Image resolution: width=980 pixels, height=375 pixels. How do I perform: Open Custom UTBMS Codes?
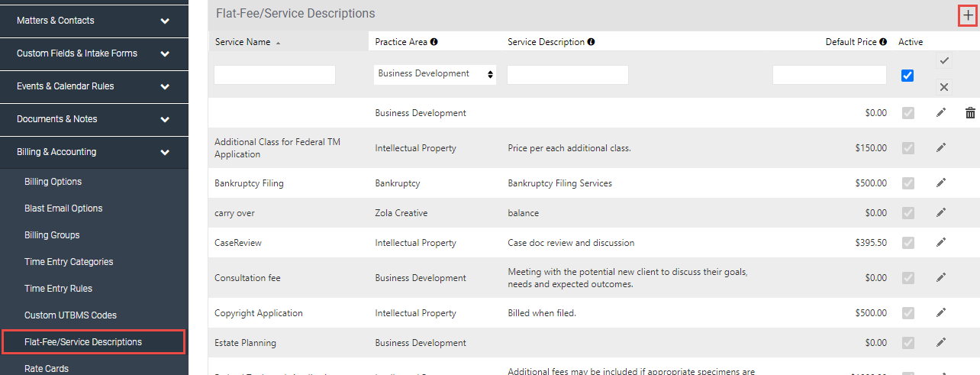[70, 315]
